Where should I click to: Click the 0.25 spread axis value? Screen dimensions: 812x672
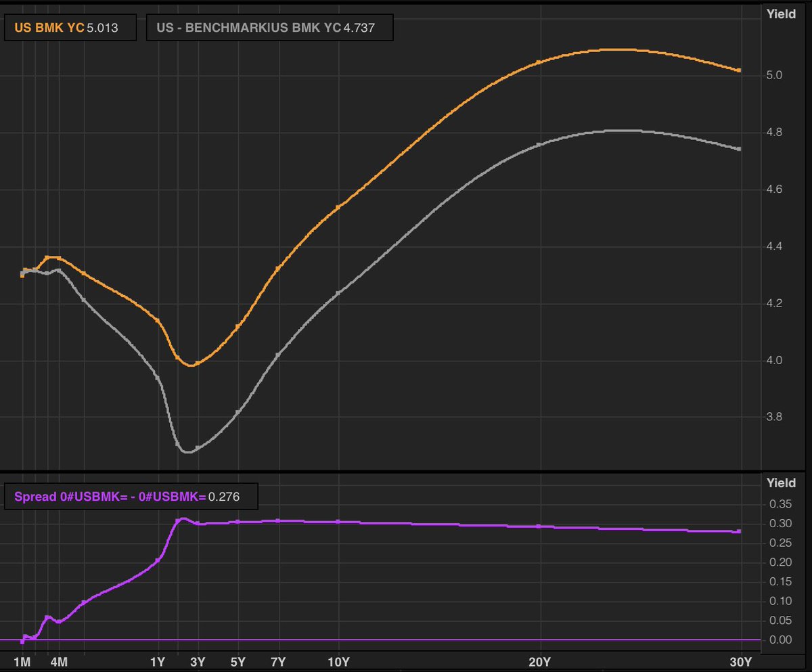[x=780, y=543]
